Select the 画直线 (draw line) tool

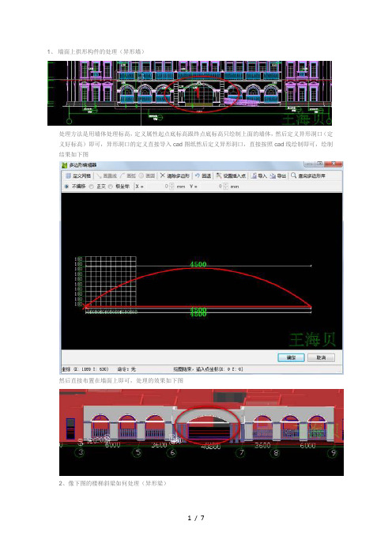[107, 176]
